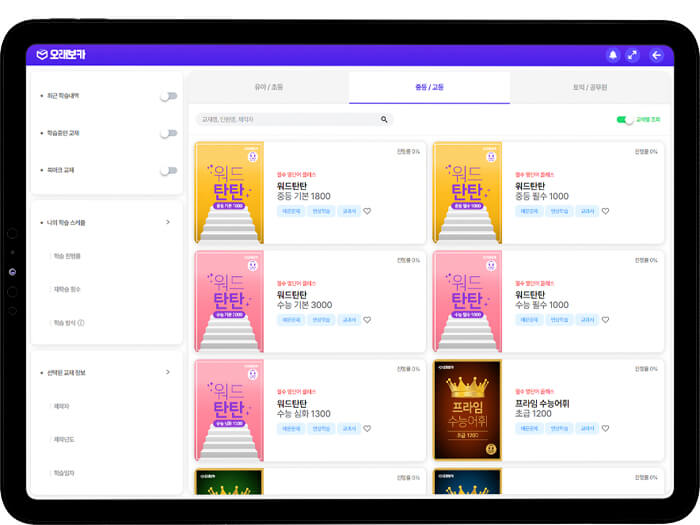Toggle the third sidebar switch below 학습중인 교재

coord(169,171)
